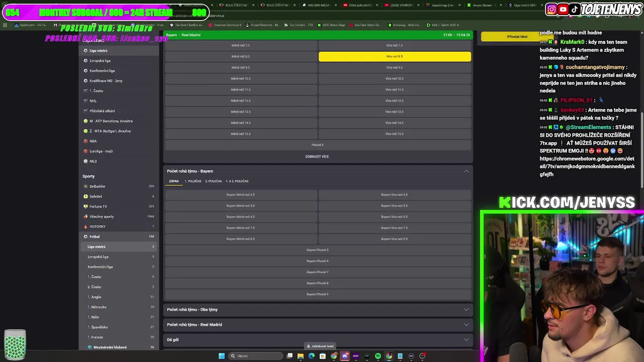
Task: Select Více než 10.5 corners bet
Action: (395, 78)
